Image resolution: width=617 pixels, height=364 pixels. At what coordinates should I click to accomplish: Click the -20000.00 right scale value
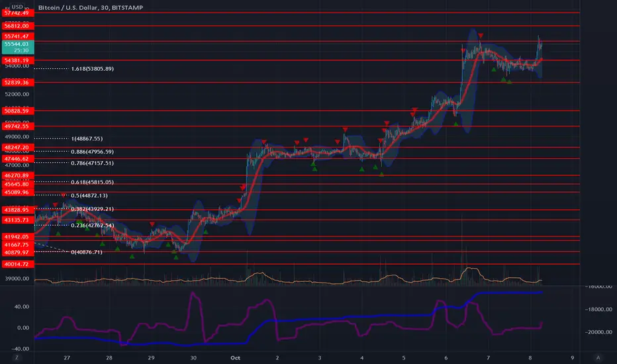tap(598, 332)
